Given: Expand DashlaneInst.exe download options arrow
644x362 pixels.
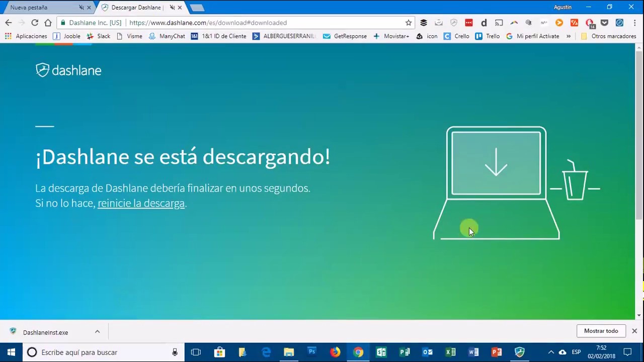Looking at the screenshot, I should tap(97, 332).
